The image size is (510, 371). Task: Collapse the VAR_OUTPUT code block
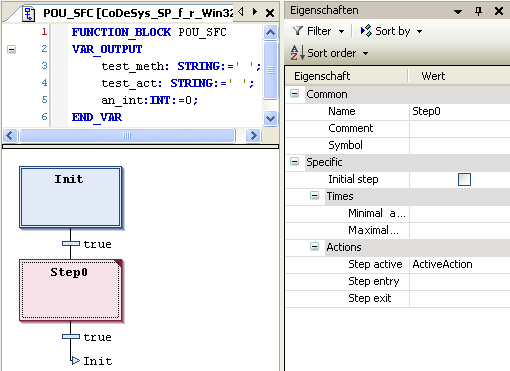click(11, 50)
